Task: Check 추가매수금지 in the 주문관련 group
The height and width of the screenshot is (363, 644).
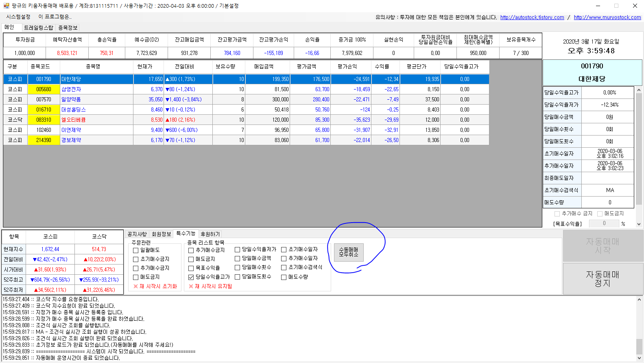Action: point(136,268)
